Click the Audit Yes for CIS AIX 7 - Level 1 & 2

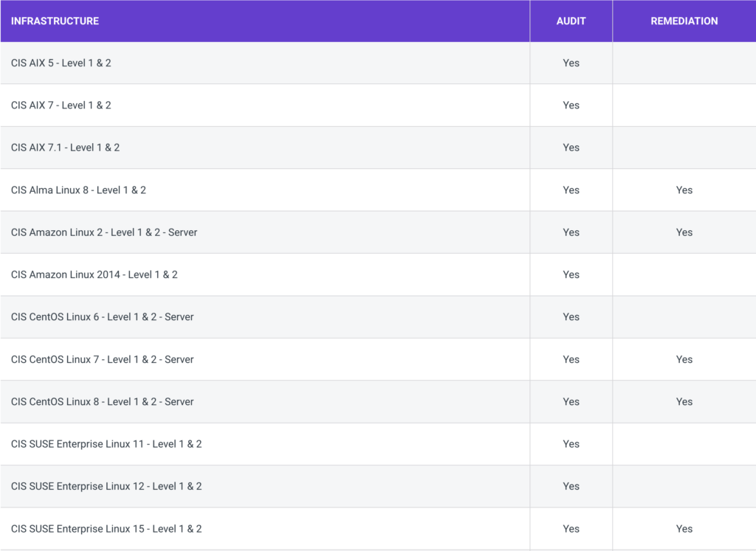click(x=571, y=105)
